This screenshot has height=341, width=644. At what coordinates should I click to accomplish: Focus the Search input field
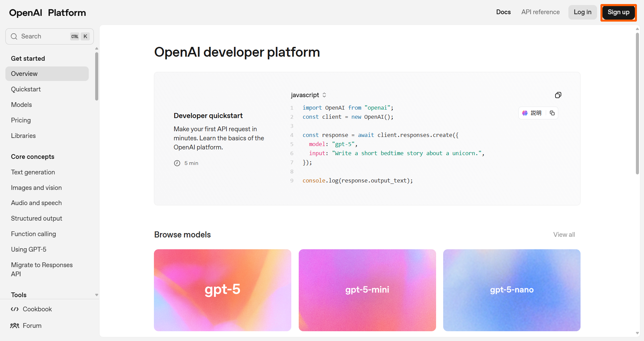pos(44,36)
